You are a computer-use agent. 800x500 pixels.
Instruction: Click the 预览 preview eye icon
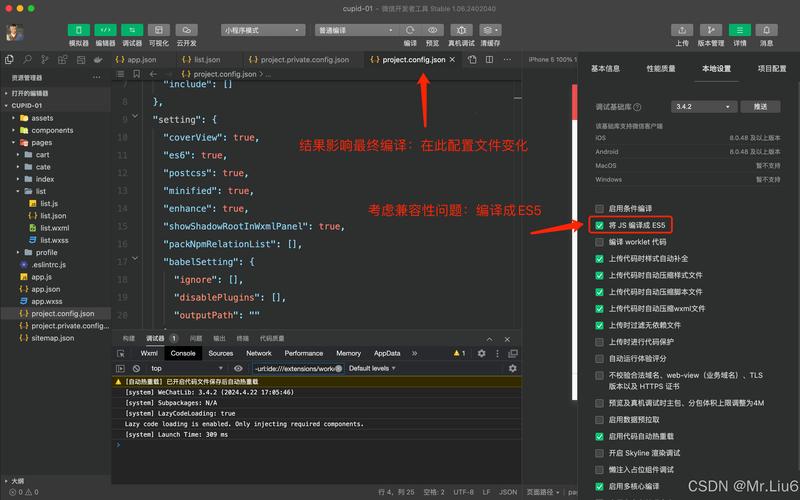[433, 30]
